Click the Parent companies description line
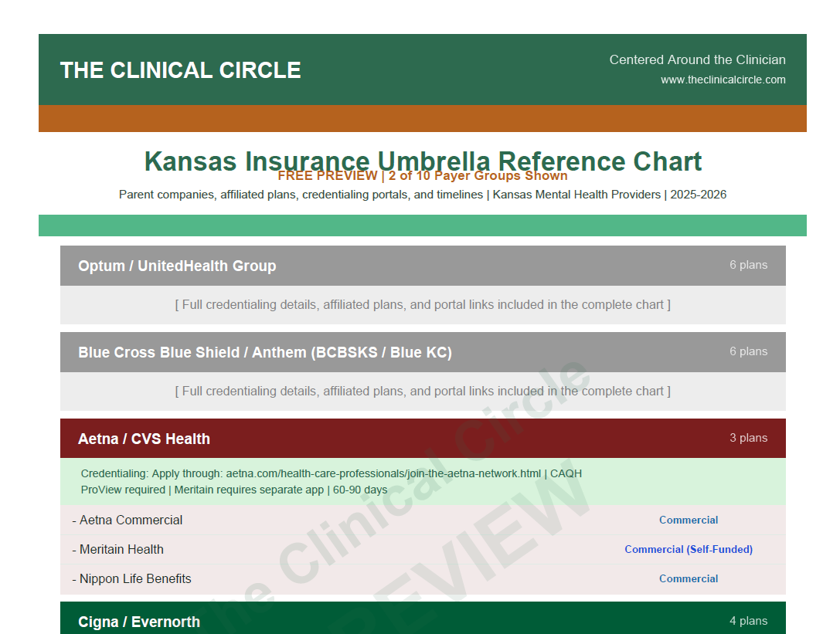The width and height of the screenshot is (840, 634). [423, 195]
